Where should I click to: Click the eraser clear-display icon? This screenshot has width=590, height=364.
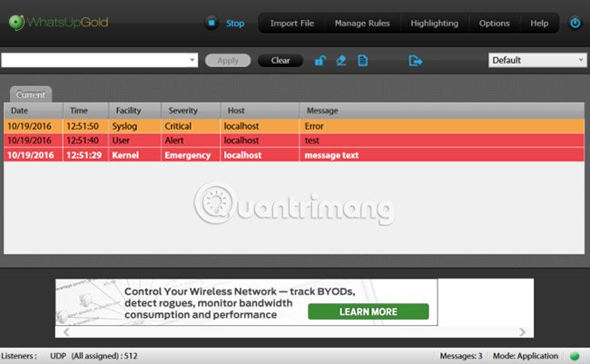coord(341,60)
